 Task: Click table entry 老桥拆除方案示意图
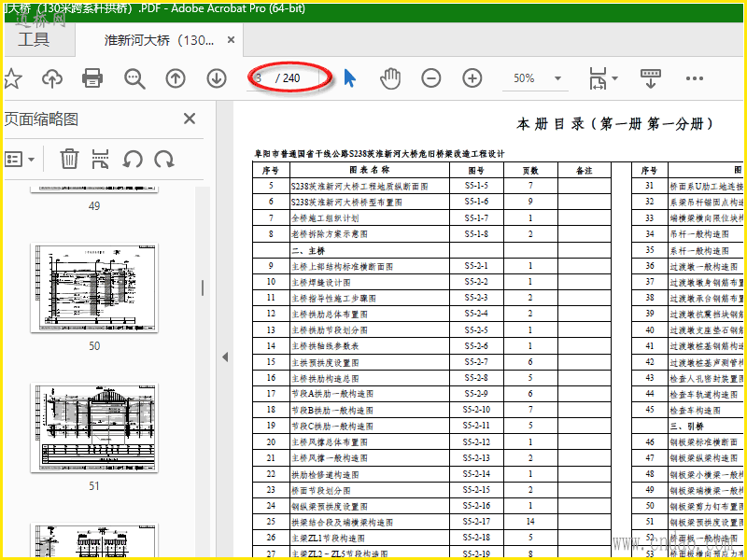(x=330, y=234)
